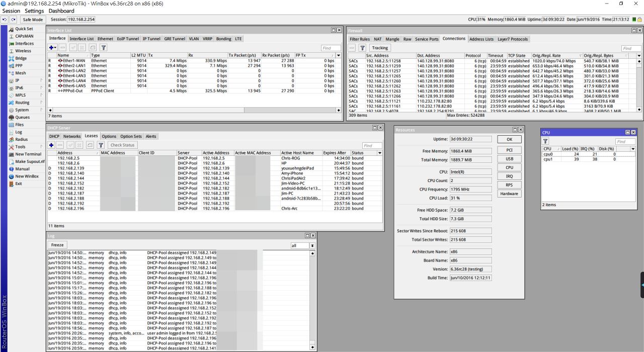Open the 'all' topics dropdown in the Log window
Screen dimensions: 644x352
(x=312, y=245)
